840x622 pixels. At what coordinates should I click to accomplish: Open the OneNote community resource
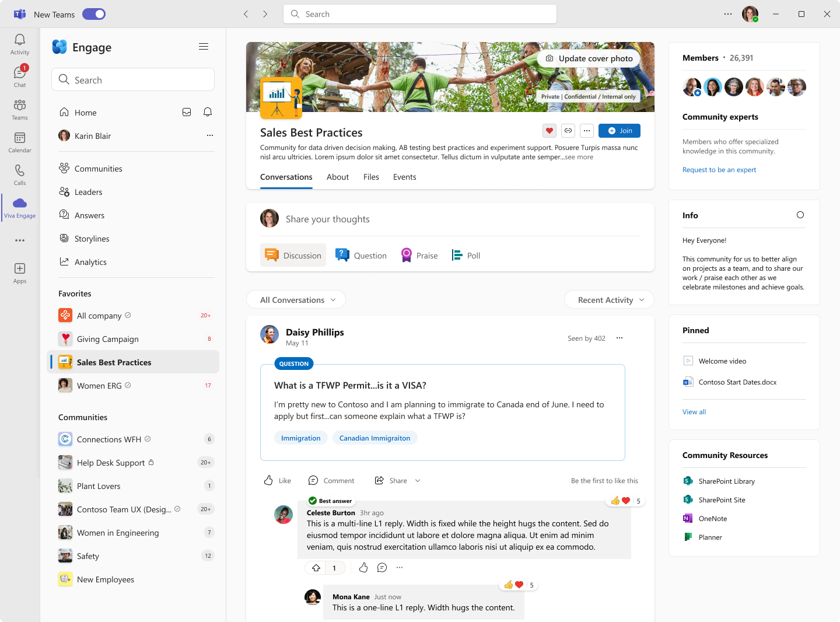(x=705, y=519)
